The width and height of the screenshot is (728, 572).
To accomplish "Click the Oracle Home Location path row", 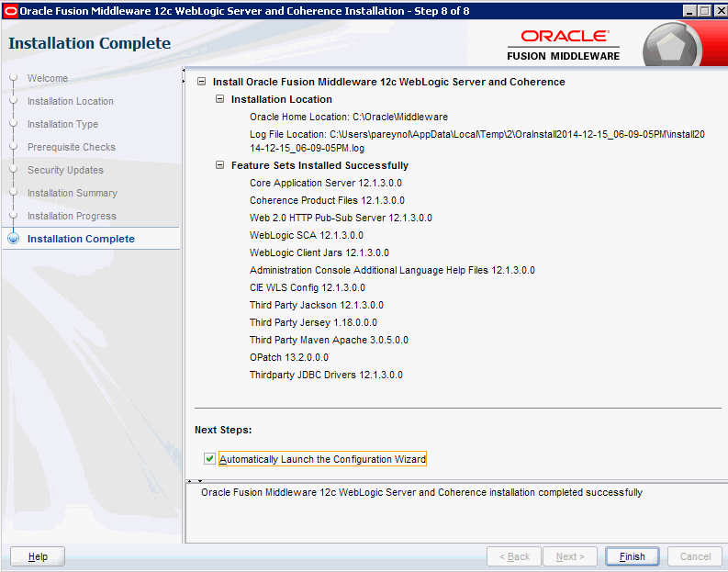I will 349,117.
